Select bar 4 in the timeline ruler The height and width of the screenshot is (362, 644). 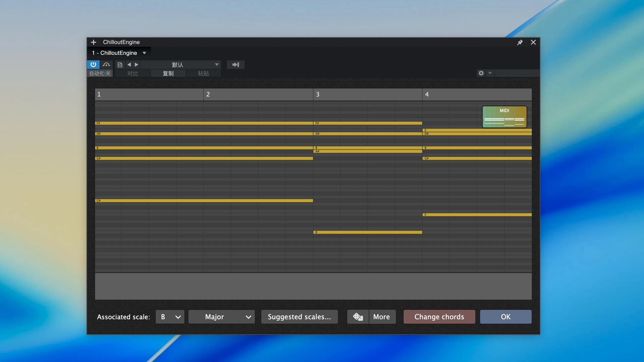pos(477,95)
